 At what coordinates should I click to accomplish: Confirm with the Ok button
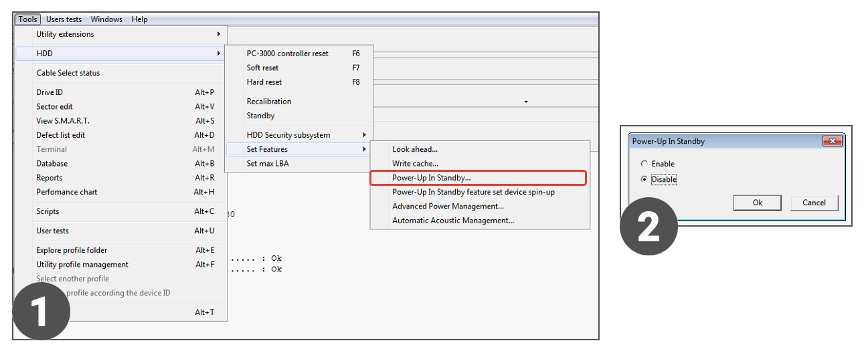757,203
